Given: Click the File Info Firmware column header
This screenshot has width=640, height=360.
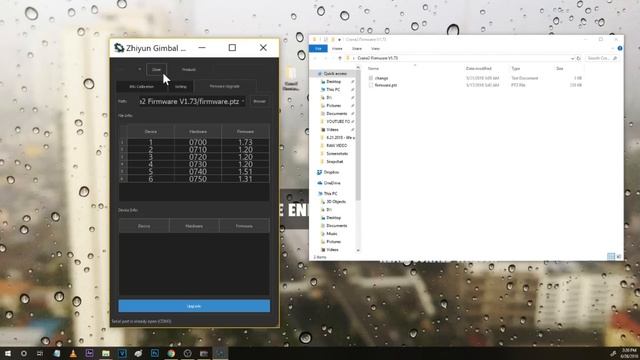Looking at the screenshot, I should tap(245, 131).
